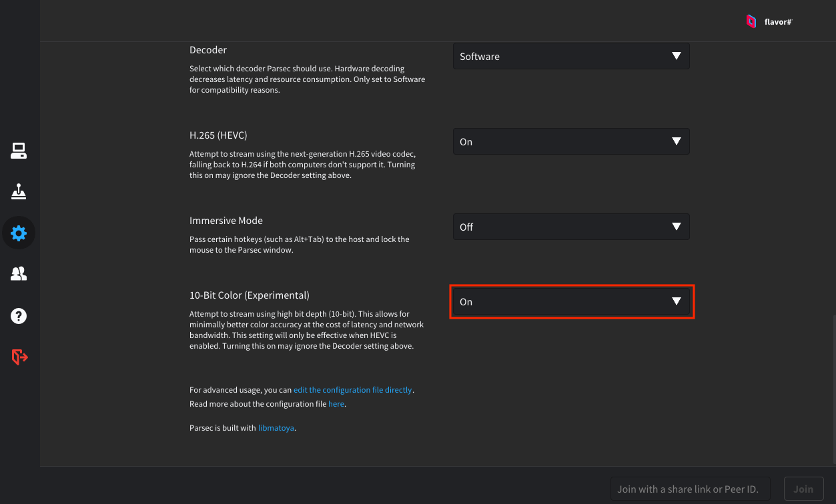Select the Settings gear icon
The width and height of the screenshot is (836, 504).
click(x=19, y=233)
